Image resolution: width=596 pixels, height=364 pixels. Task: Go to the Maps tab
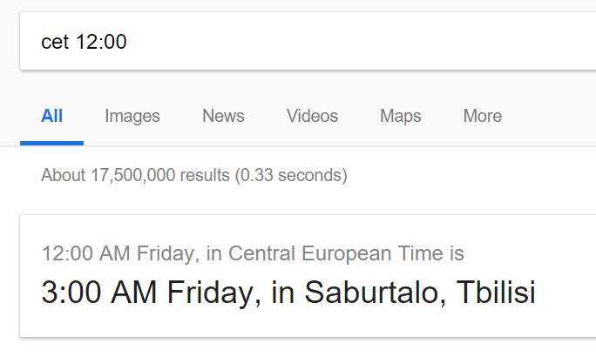click(x=400, y=116)
